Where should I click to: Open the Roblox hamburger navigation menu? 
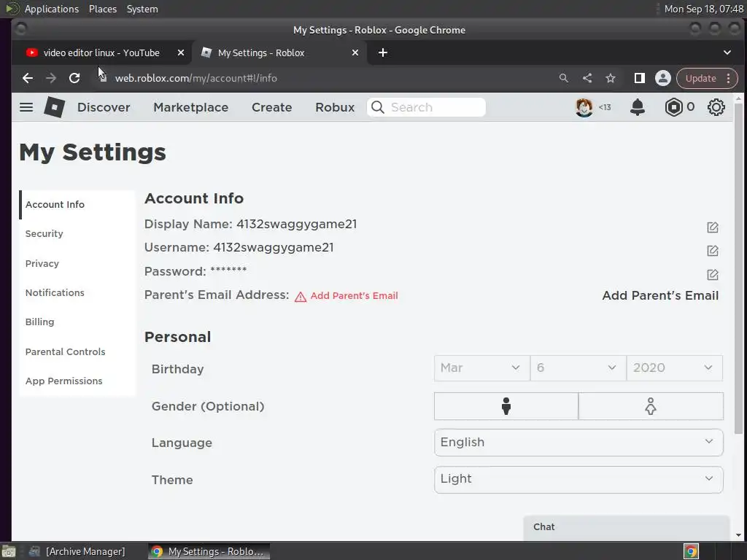pos(26,107)
